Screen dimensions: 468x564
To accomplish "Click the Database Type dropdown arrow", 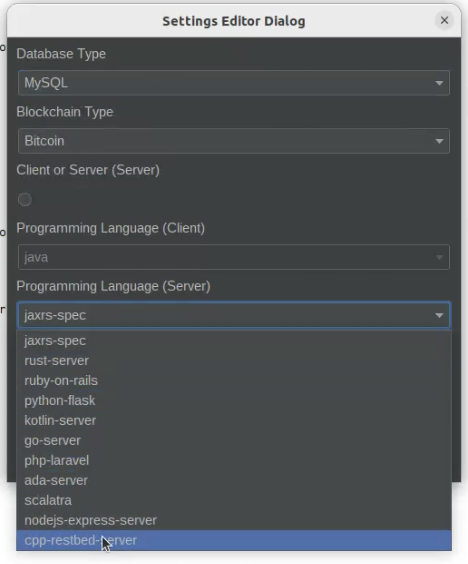I will (439, 83).
